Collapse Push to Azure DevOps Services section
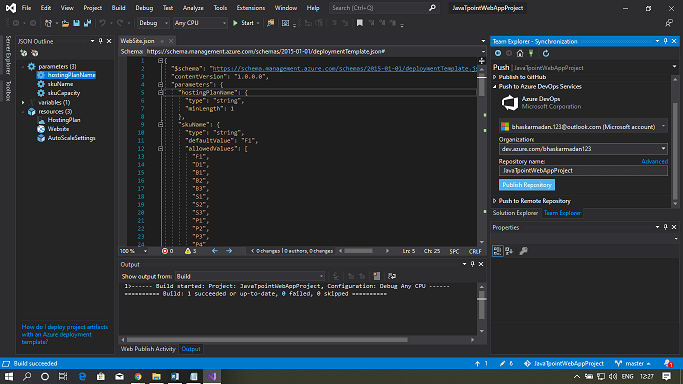 pyautogui.click(x=495, y=87)
